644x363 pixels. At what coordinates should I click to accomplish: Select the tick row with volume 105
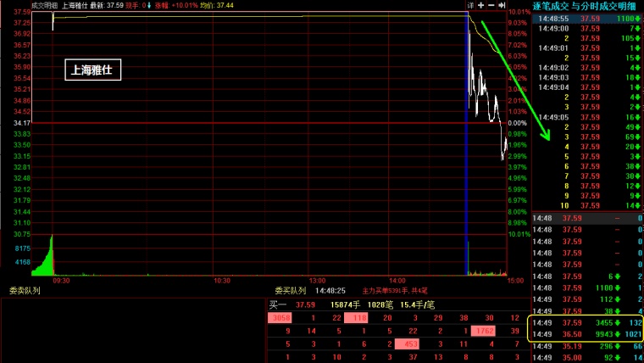[x=588, y=38]
